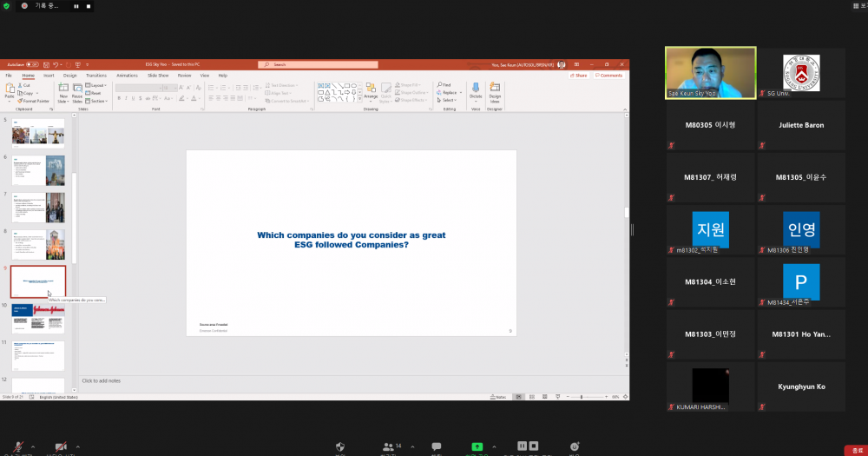This screenshot has height=456, width=868.
Task: Switch to the Insert tab
Action: coord(49,76)
